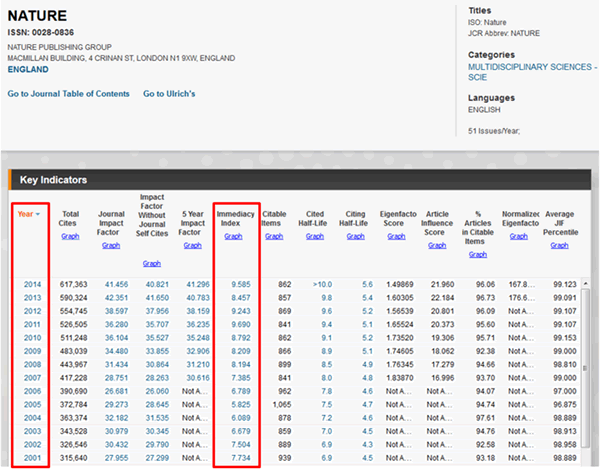Open Graph link under Immediacy Index
The image size is (600, 470).
click(233, 237)
